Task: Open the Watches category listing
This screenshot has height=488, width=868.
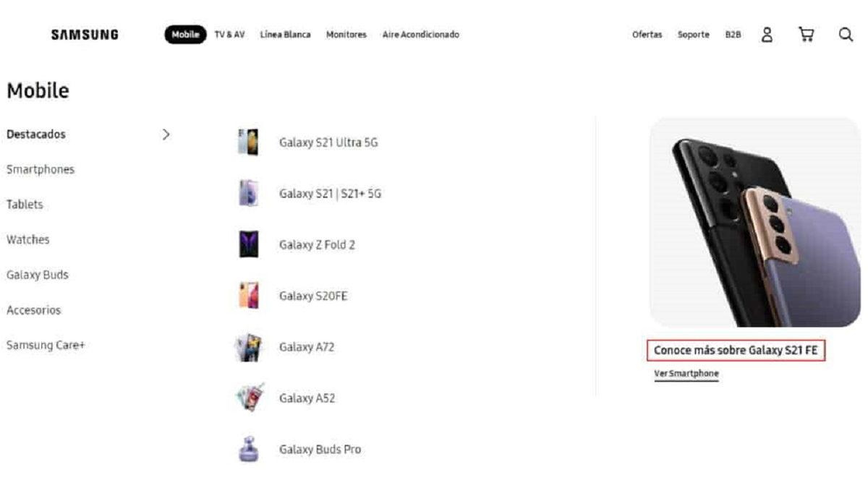Action: (27, 239)
